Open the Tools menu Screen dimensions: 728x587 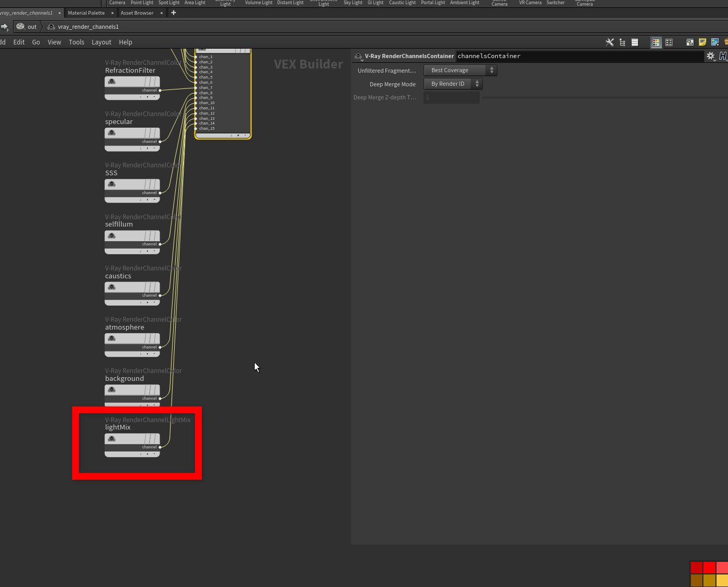click(76, 42)
